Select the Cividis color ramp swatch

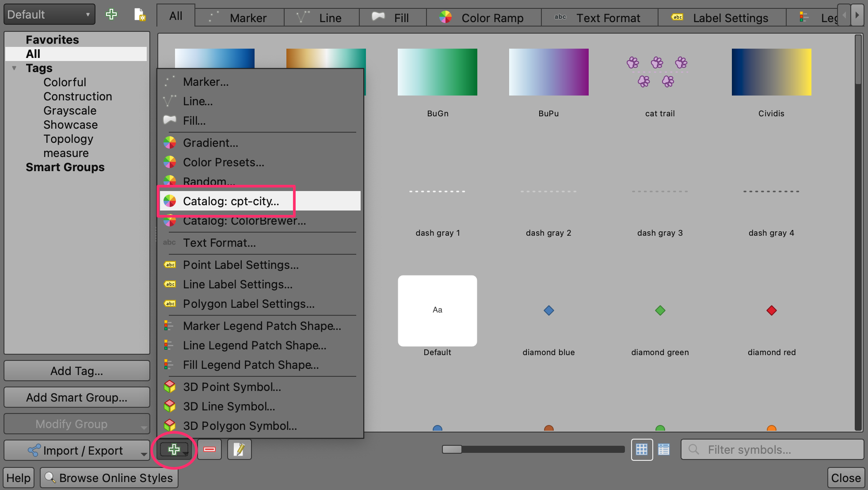pyautogui.click(x=771, y=72)
